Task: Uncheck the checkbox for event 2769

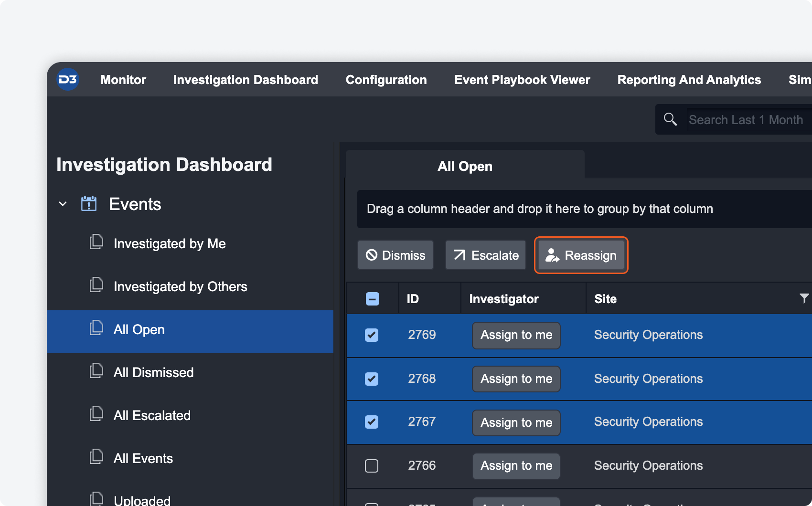Action: pyautogui.click(x=372, y=335)
